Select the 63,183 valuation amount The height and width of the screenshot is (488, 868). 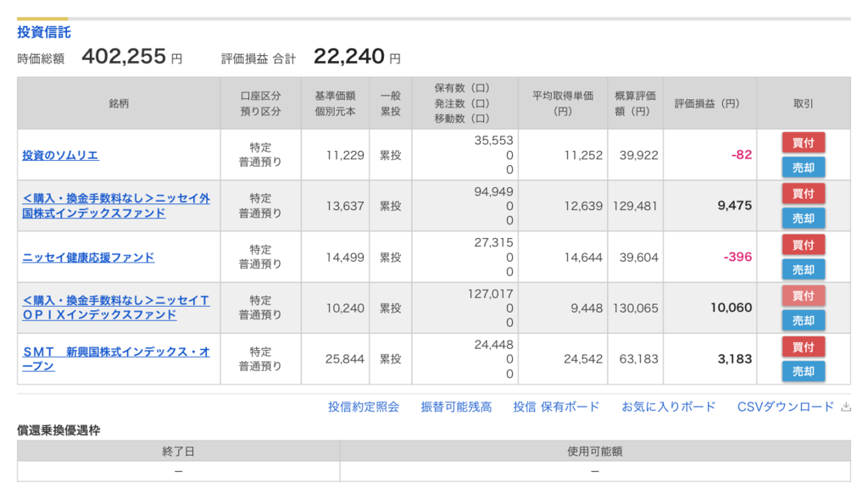click(639, 359)
